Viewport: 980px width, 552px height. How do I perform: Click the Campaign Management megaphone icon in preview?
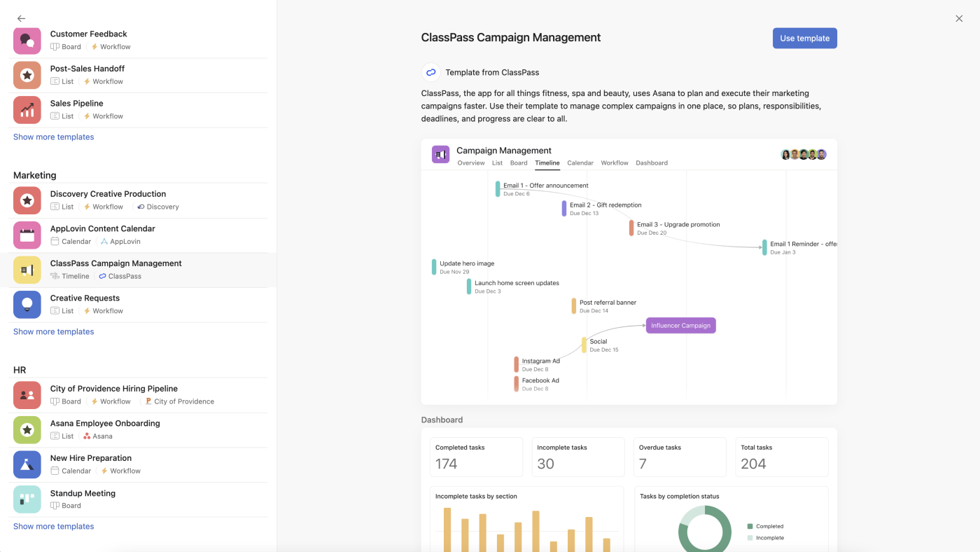tap(441, 155)
